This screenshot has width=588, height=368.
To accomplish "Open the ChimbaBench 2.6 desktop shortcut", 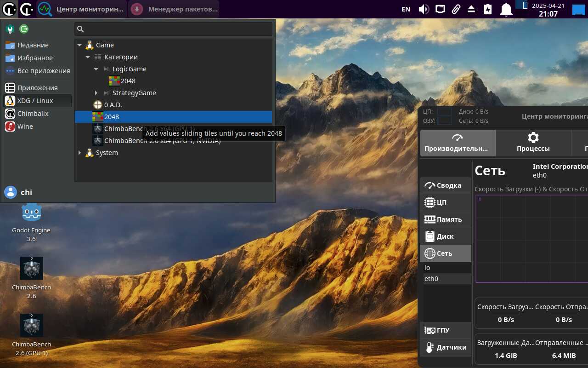I will pos(31,278).
